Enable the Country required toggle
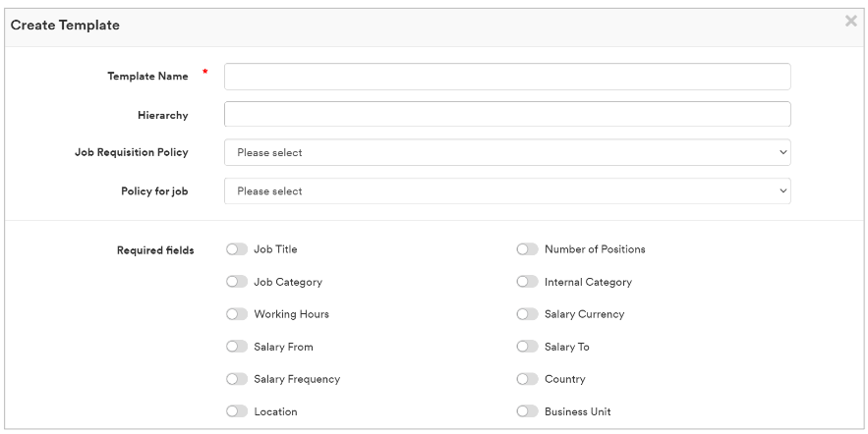868x434 pixels. (527, 379)
